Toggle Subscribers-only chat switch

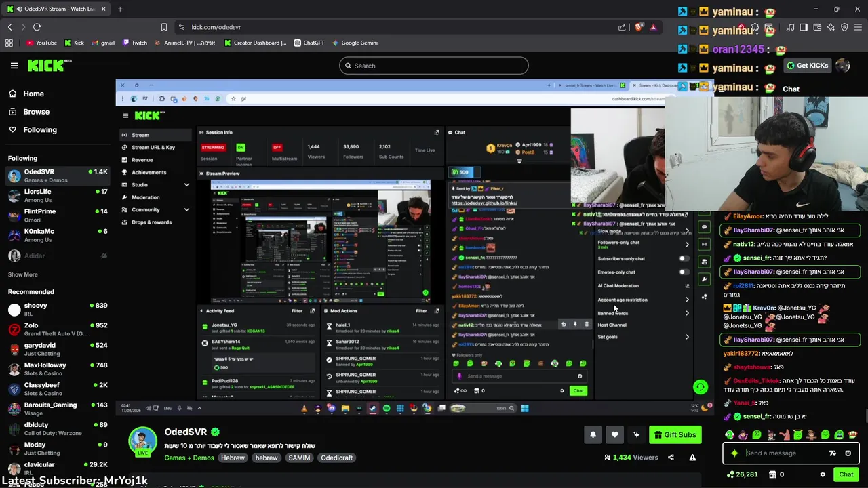[x=684, y=258]
